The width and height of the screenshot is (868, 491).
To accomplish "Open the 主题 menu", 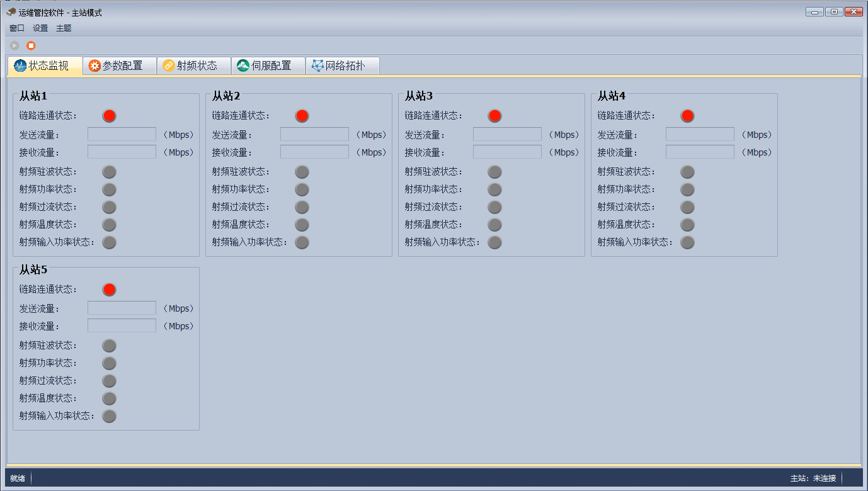I will pyautogui.click(x=64, y=28).
